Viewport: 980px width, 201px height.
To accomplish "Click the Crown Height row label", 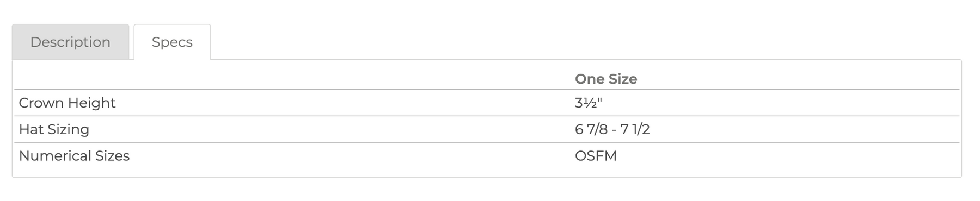I will pos(67,103).
